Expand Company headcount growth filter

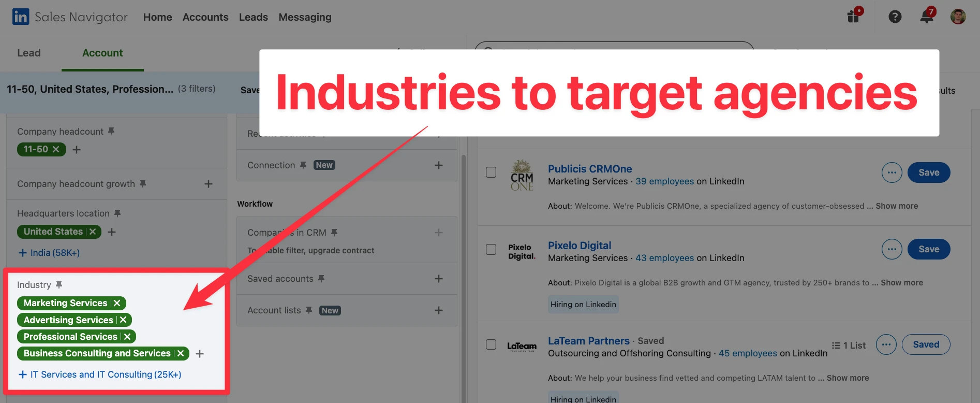click(x=209, y=184)
